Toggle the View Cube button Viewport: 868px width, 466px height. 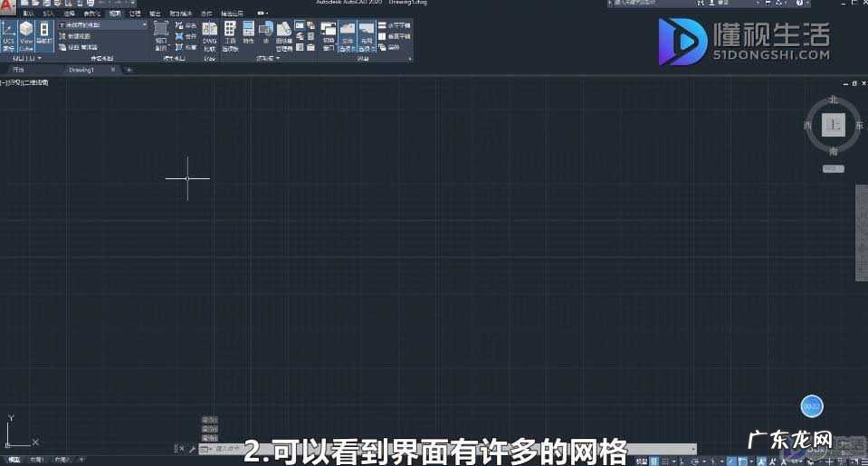pyautogui.click(x=26, y=36)
